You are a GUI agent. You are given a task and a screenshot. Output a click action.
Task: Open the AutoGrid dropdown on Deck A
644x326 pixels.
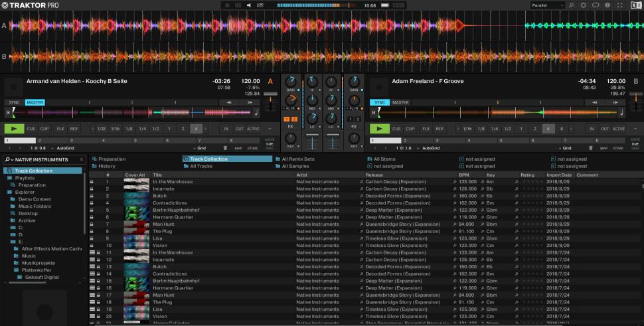click(x=65, y=148)
